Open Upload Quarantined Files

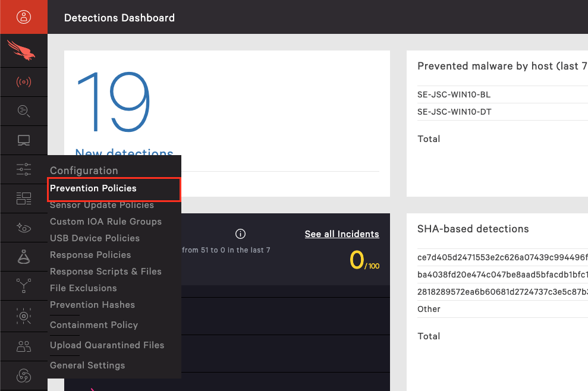tap(107, 345)
